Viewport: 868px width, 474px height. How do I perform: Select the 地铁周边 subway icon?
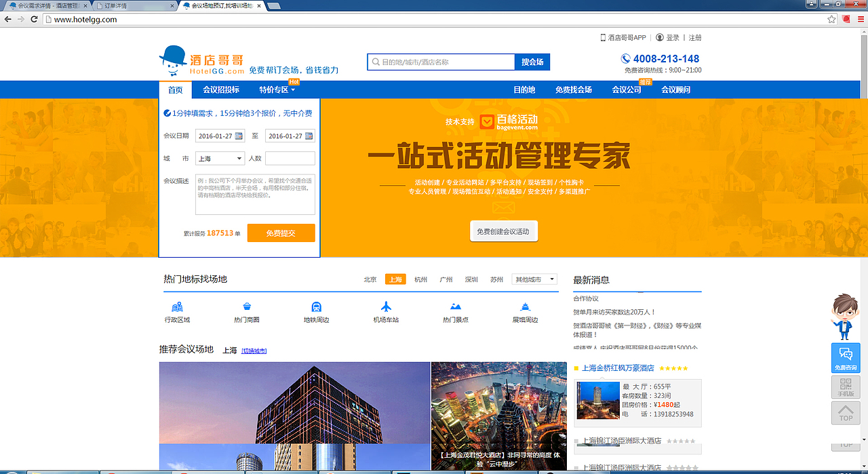coord(317,307)
